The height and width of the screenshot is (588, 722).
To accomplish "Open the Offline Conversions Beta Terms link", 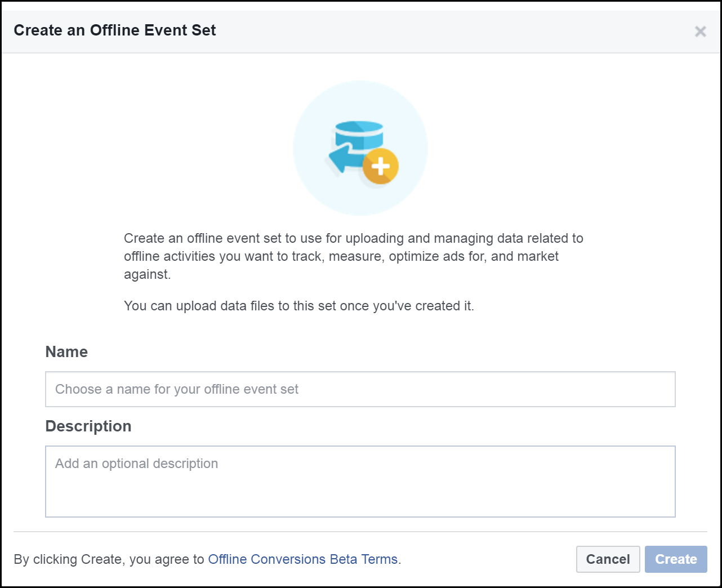I will pos(303,559).
